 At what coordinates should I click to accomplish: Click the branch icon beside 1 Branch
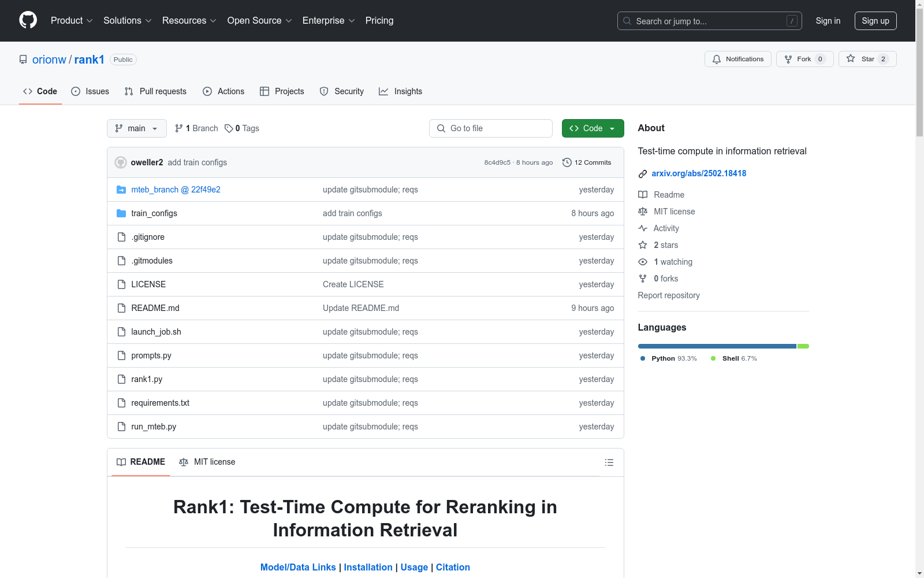[x=179, y=128]
